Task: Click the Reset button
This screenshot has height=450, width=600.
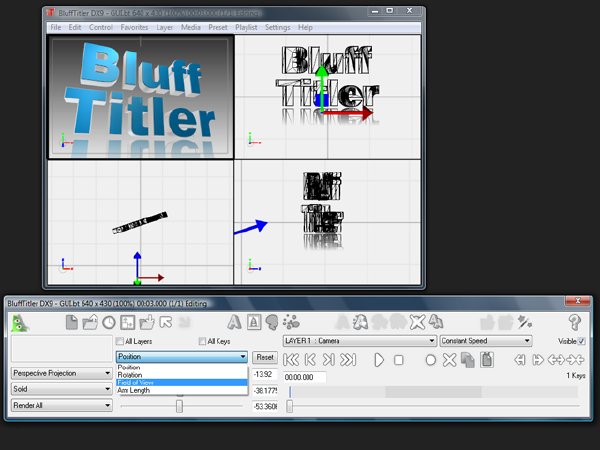Action: click(265, 357)
